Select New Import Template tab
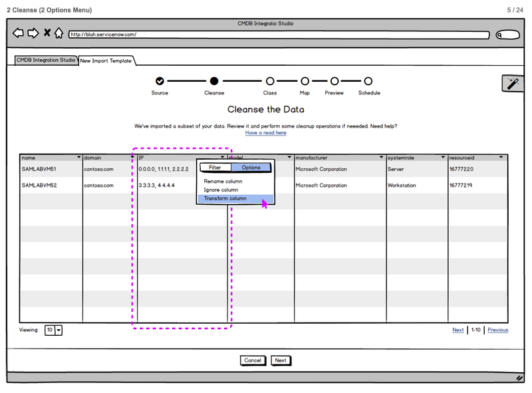532x393 pixels. click(106, 61)
